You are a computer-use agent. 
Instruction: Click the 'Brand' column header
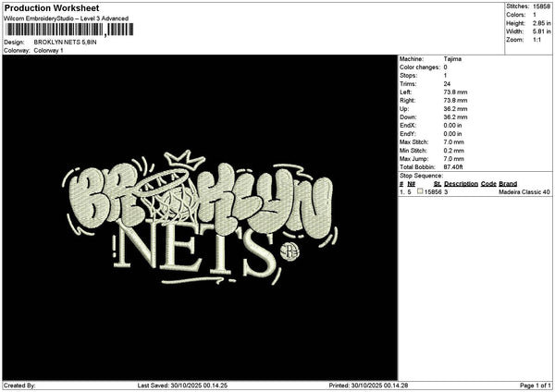[x=508, y=184]
